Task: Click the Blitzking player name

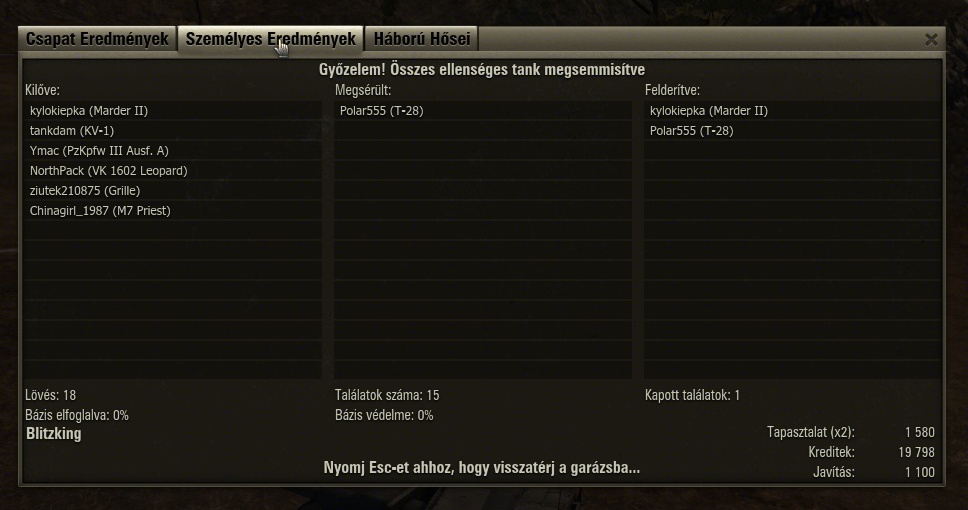Action: coord(54,433)
